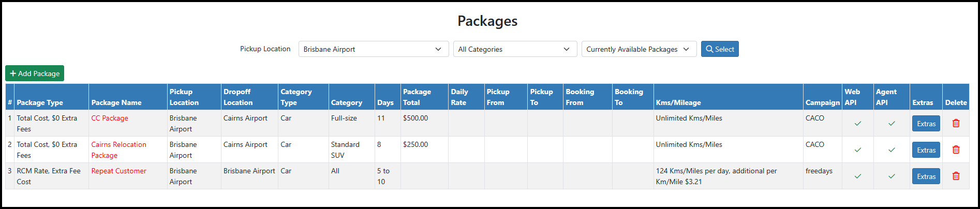Toggle Web API check for CC Package

pyautogui.click(x=857, y=124)
